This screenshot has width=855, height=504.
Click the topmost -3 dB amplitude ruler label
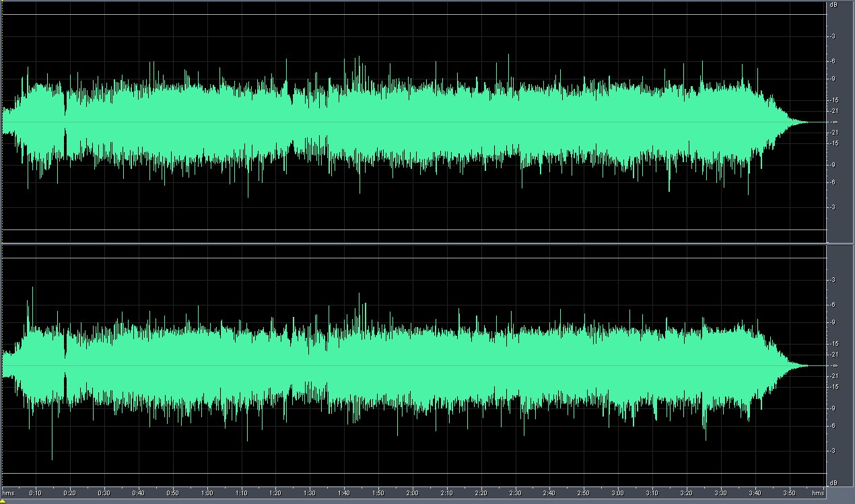pos(833,36)
